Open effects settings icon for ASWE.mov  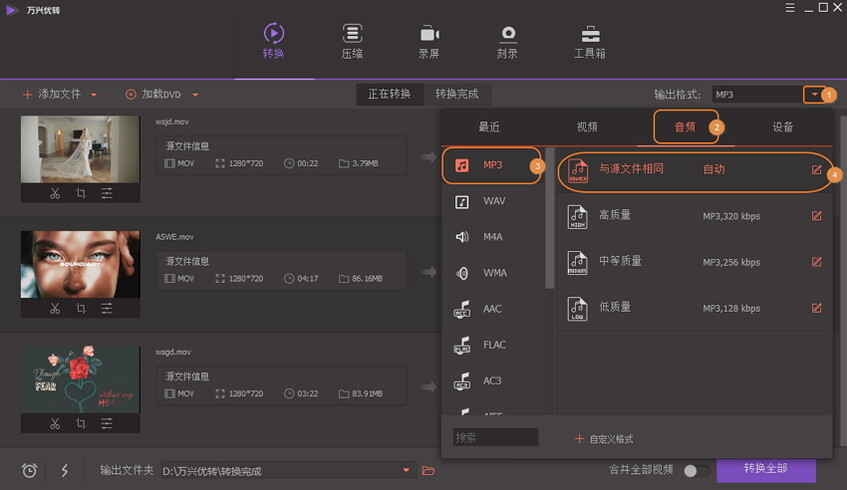107,308
